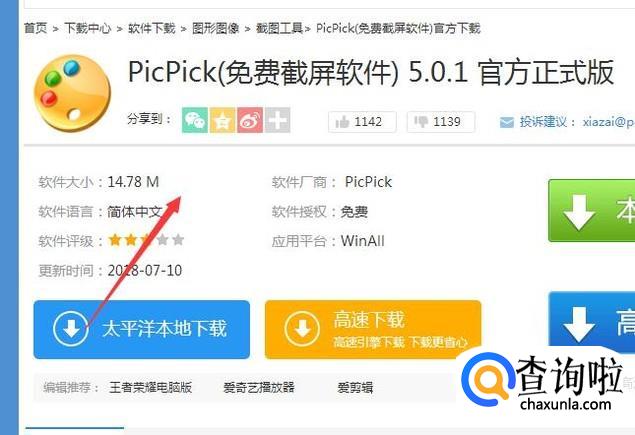Viewport: 635px width, 435px height.
Task: Go to 首页 breadcrumb link
Action: pyautogui.click(x=36, y=28)
